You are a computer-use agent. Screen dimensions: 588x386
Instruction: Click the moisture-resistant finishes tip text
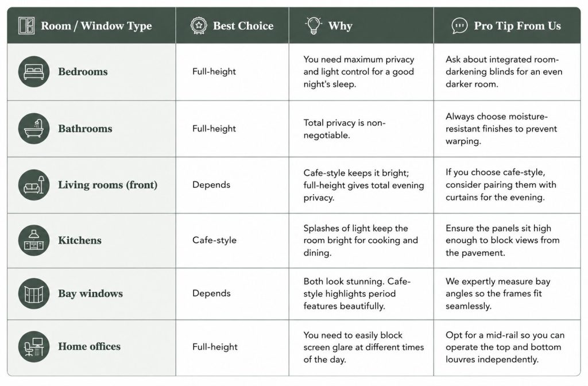pos(501,129)
